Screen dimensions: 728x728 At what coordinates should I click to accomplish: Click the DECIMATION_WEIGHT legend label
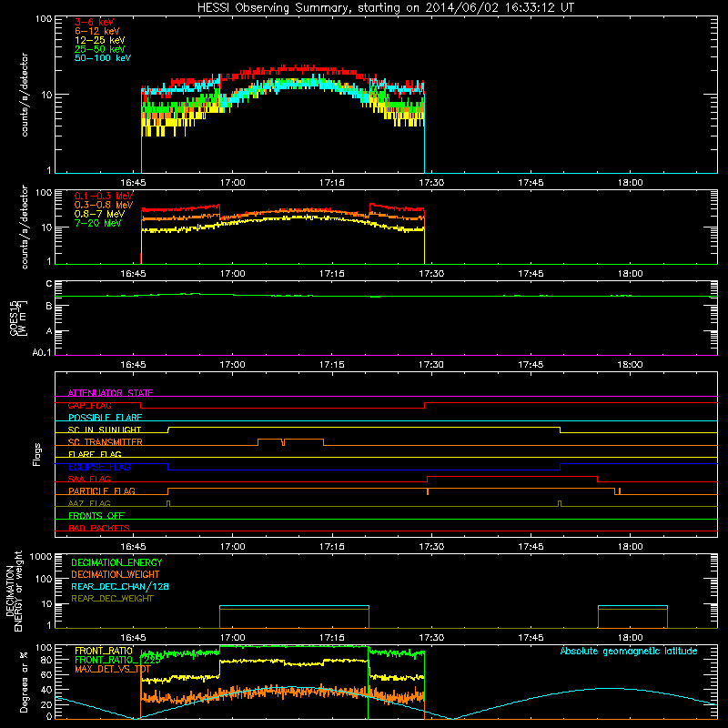[116, 575]
